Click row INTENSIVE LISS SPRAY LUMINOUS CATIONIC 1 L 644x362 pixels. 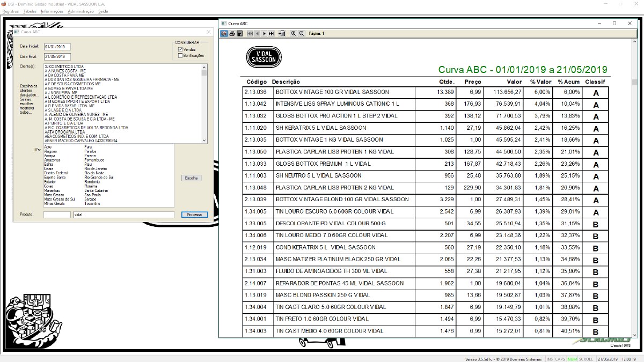click(425, 104)
